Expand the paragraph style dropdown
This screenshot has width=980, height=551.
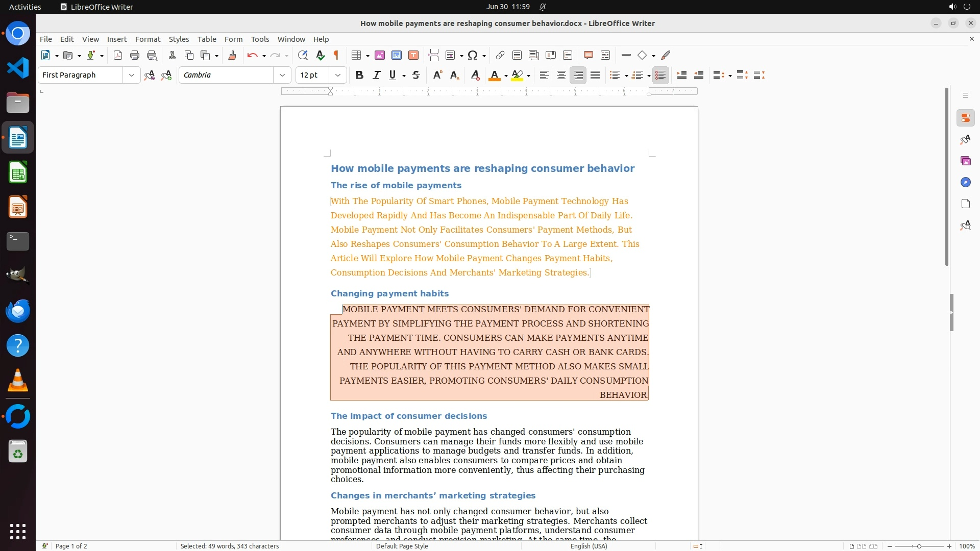coord(131,75)
